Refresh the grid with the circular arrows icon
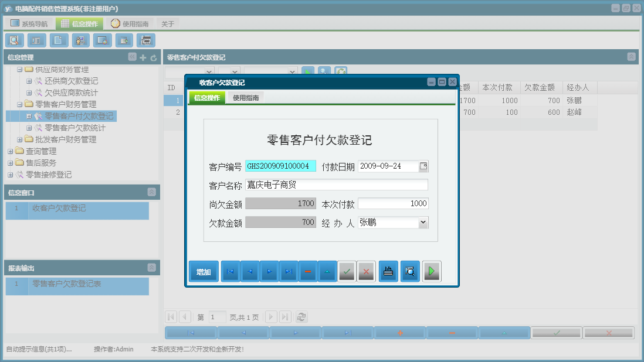The height and width of the screenshot is (362, 644). [x=301, y=317]
